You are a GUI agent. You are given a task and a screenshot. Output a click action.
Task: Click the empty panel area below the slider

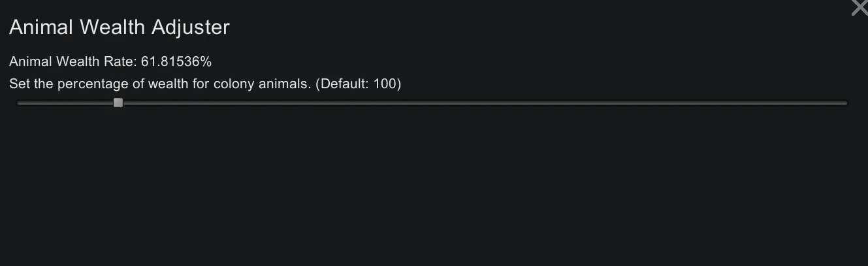(x=431, y=190)
